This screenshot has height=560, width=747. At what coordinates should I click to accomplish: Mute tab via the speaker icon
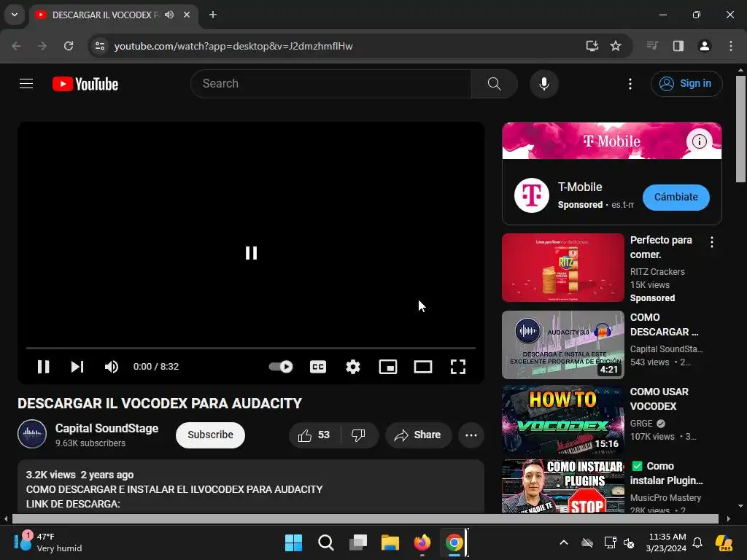tap(169, 15)
